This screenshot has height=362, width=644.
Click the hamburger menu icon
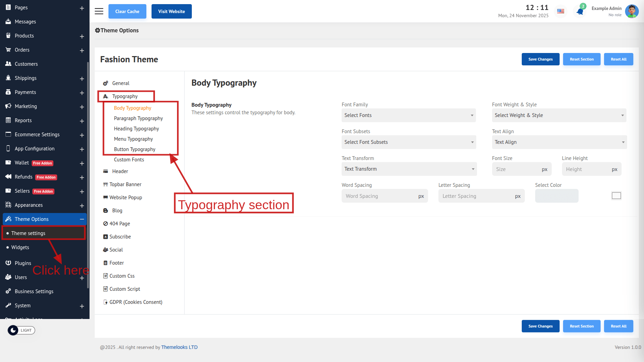click(x=99, y=11)
